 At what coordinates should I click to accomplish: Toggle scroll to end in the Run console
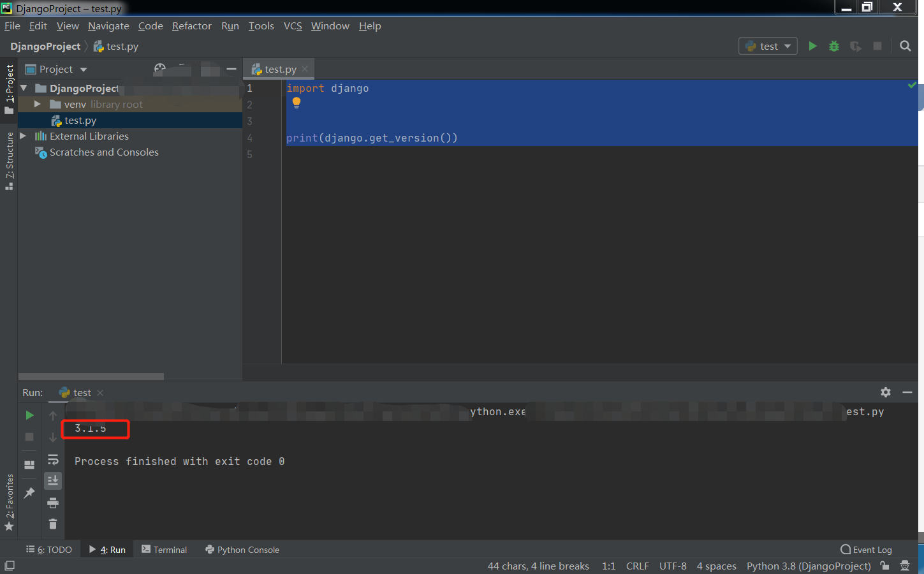[53, 480]
